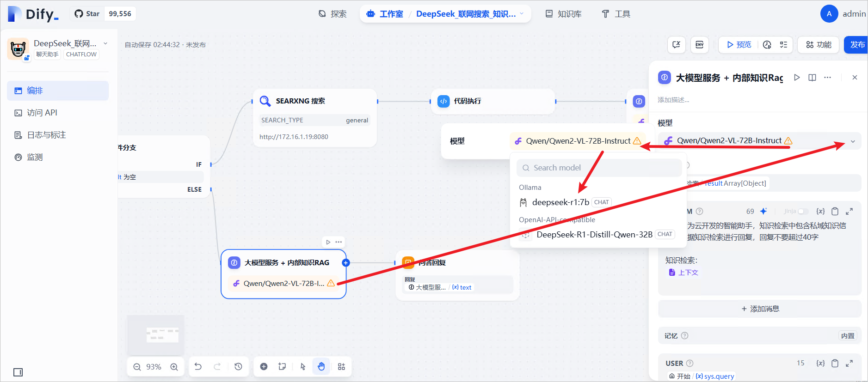Click the 上下文 context variable tag
This screenshot has height=382, width=868.
click(683, 273)
